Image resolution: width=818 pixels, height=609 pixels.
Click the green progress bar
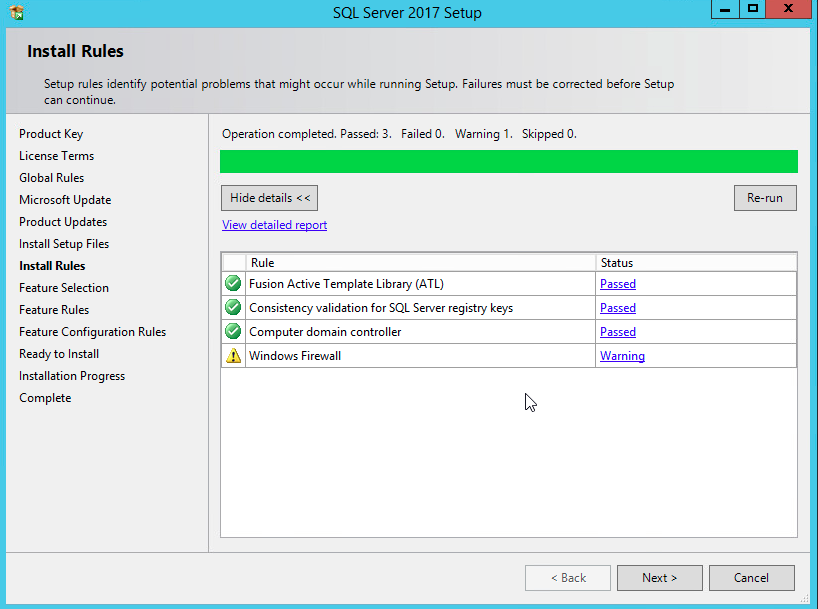[x=508, y=162]
